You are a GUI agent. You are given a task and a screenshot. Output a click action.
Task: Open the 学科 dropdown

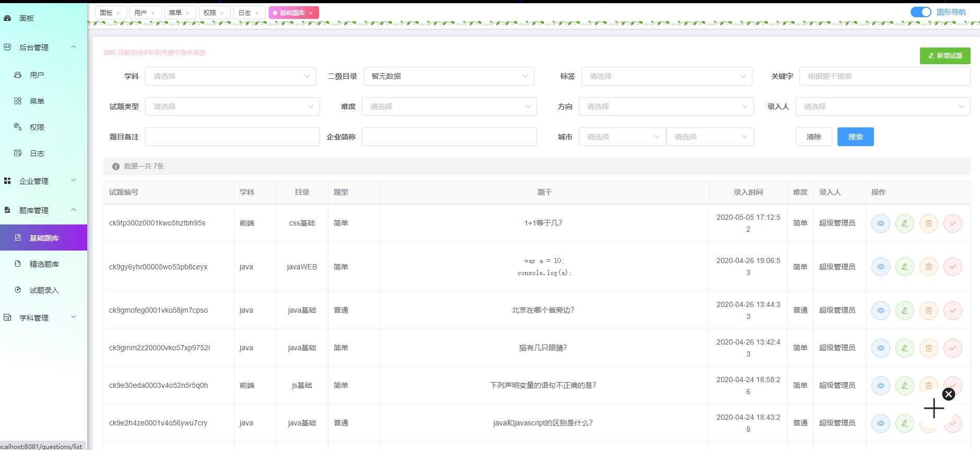coord(231,76)
